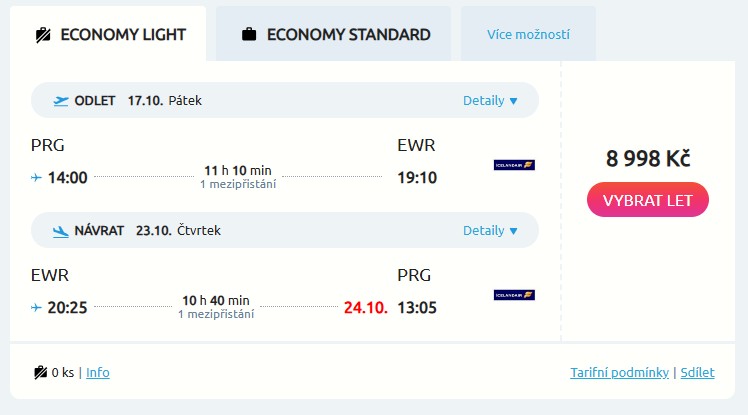This screenshot has width=748, height=415.
Task: Open the Více možností fare options
Action: point(528,35)
